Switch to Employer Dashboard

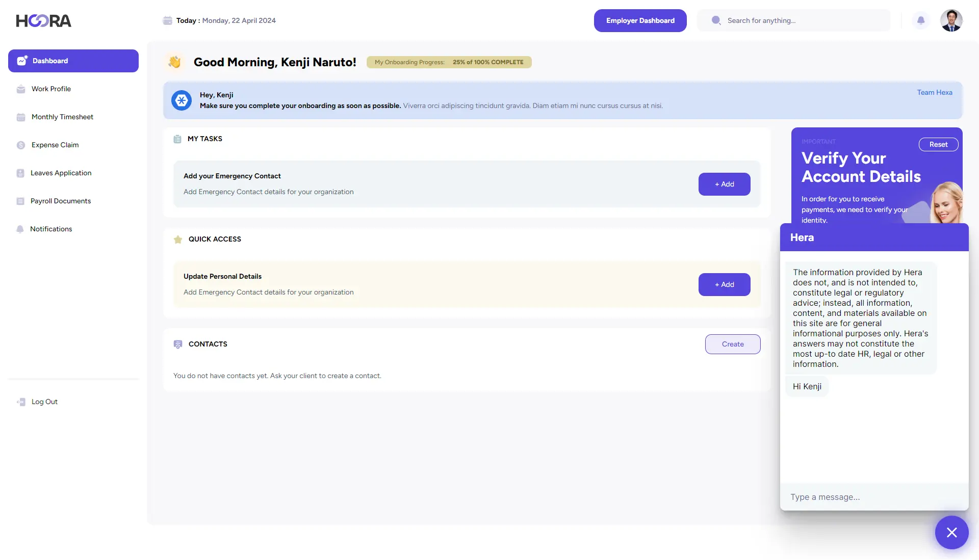point(640,20)
